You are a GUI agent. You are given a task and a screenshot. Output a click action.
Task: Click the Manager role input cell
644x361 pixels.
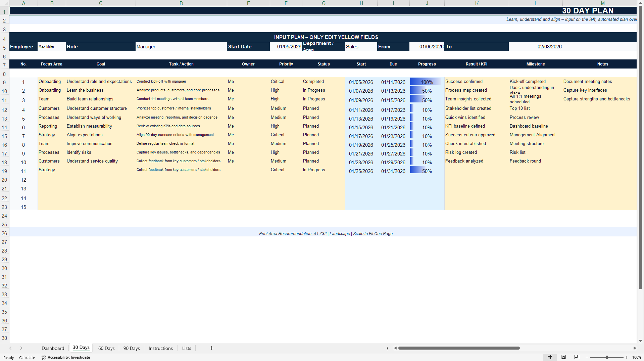pos(181,47)
